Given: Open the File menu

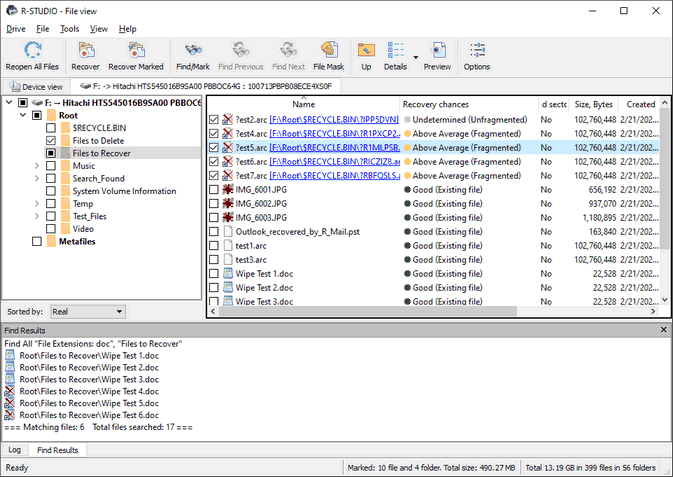Looking at the screenshot, I should coord(42,29).
